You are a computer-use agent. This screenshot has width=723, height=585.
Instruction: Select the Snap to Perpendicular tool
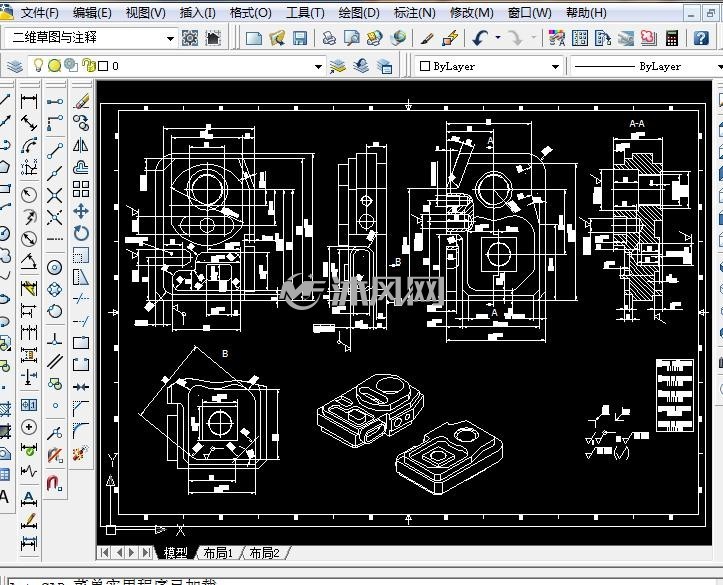[55, 340]
